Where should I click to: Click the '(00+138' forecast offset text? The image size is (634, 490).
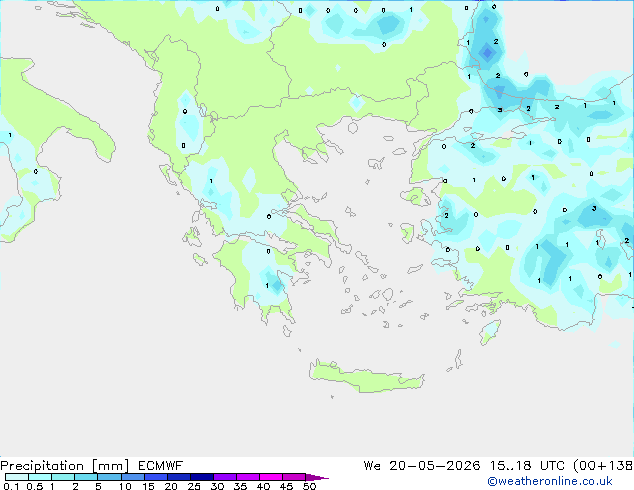coord(603,466)
